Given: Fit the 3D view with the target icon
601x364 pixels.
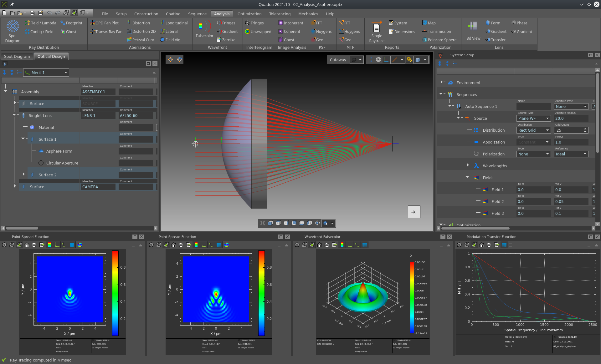Looking at the screenshot, I should point(171,59).
